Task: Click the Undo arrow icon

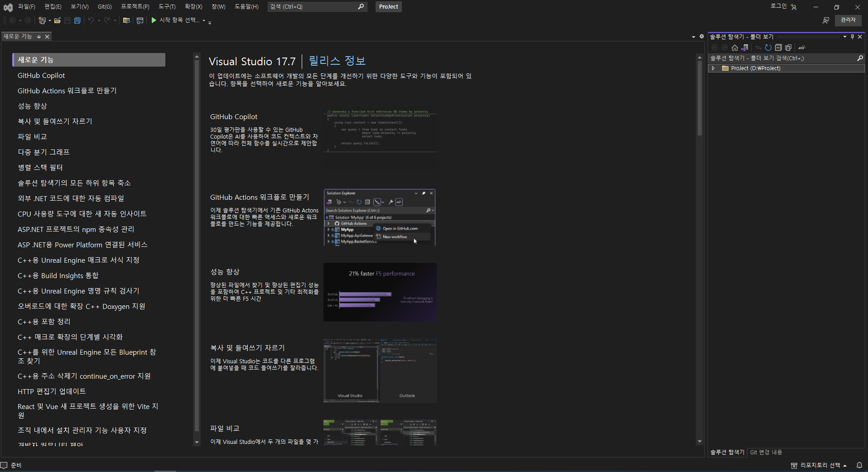Action: [91, 20]
